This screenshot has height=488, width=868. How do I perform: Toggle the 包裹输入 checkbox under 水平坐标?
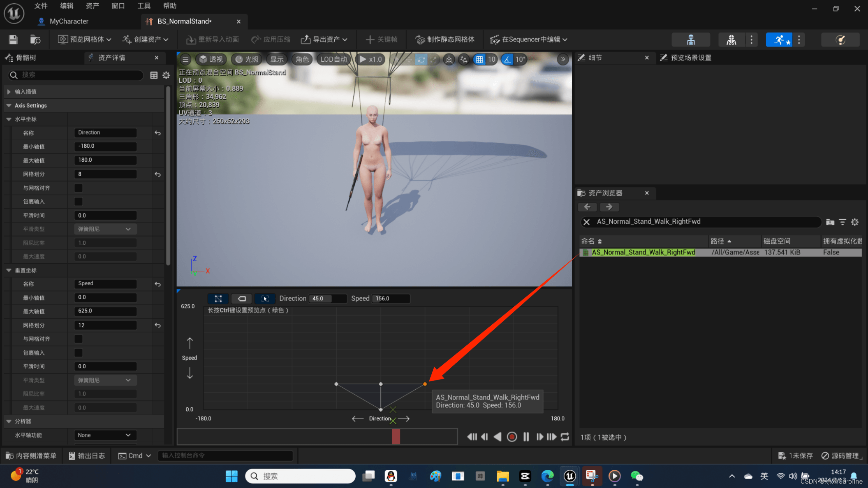78,201
